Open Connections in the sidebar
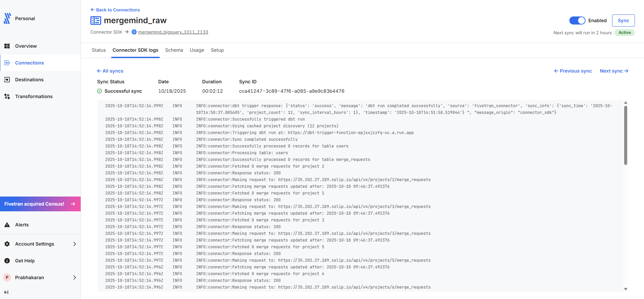644x299 pixels. pos(29,63)
